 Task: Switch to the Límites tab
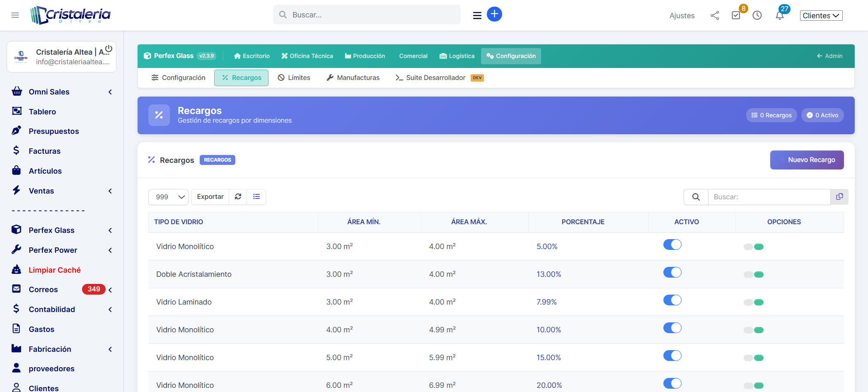coord(294,78)
